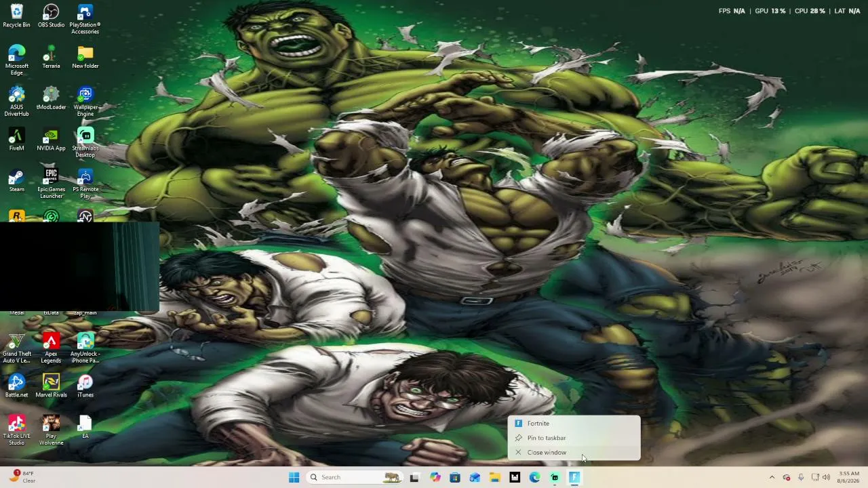Select the OBS Studio desktop shortcut

(51, 16)
